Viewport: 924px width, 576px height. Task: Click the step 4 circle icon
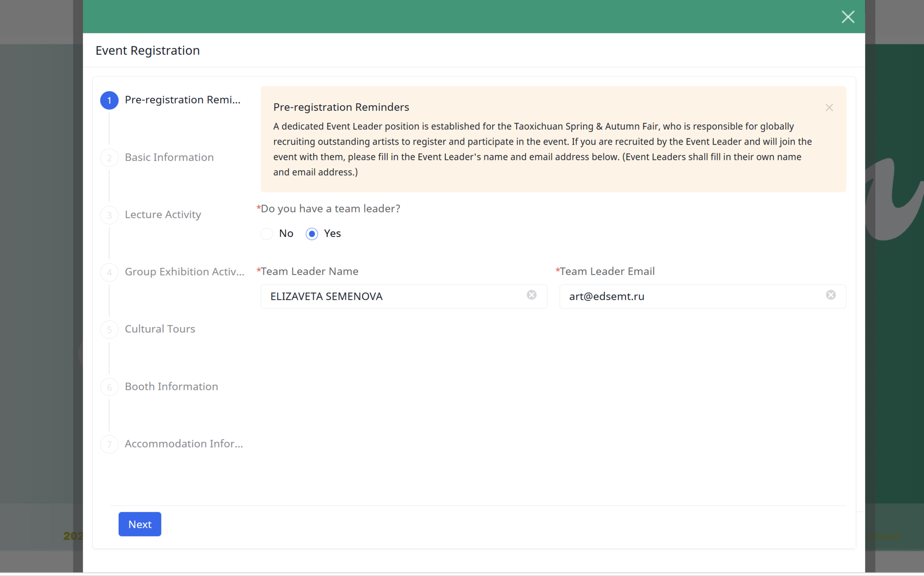coord(109,272)
